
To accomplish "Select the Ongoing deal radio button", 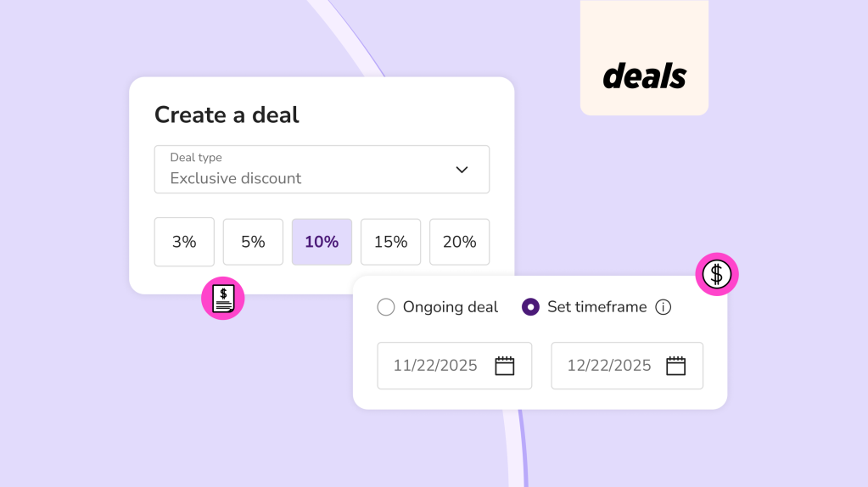I will click(386, 307).
